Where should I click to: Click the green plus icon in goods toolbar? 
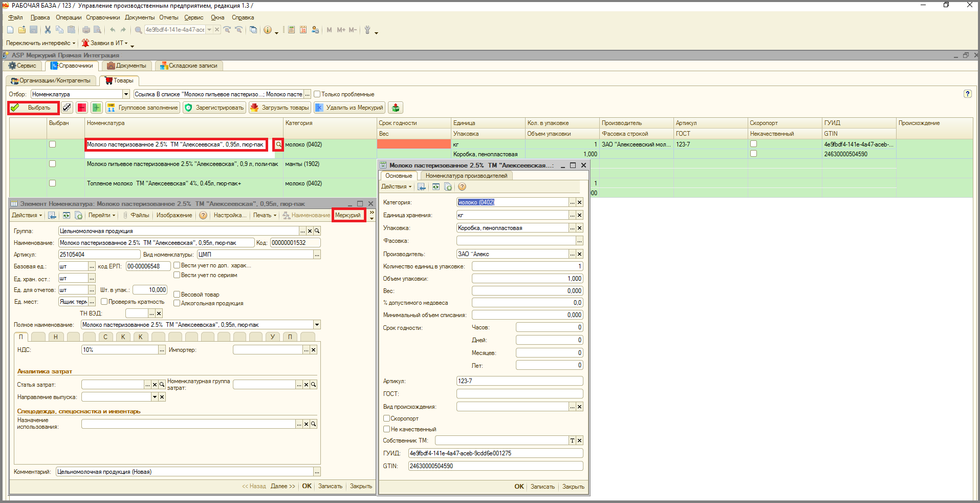[x=97, y=108]
